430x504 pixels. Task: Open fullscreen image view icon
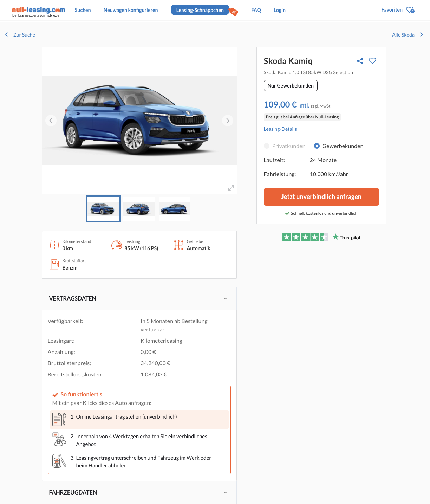(231, 188)
